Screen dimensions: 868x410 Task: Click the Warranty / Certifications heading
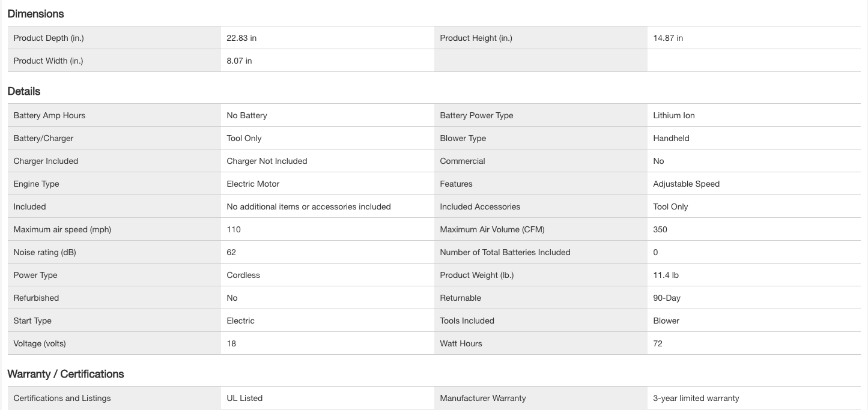65,374
